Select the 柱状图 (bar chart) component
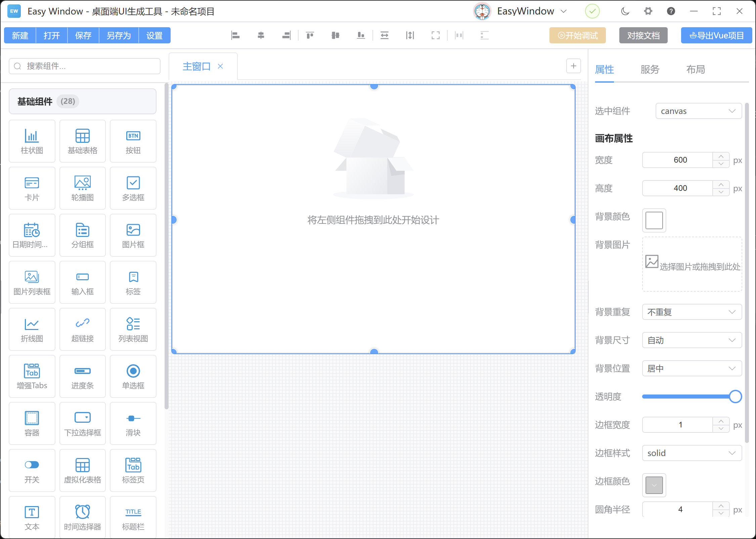The height and width of the screenshot is (539, 756). click(32, 141)
